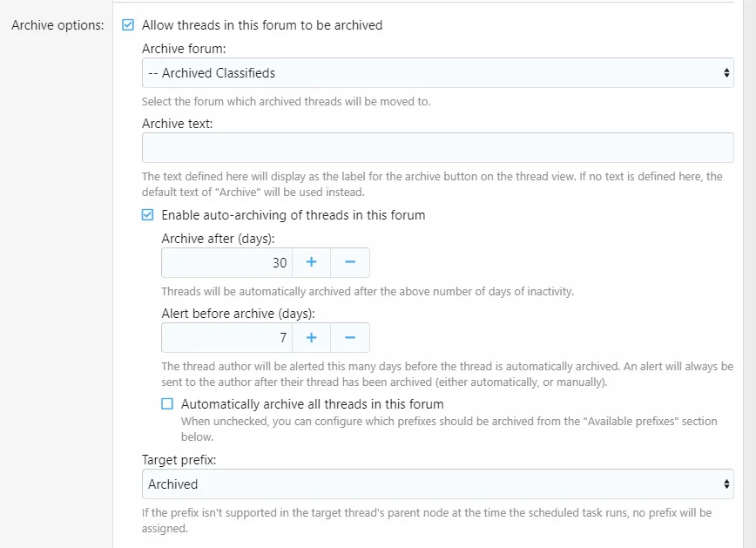Enable Automatically archive all threads checkbox

tap(167, 404)
